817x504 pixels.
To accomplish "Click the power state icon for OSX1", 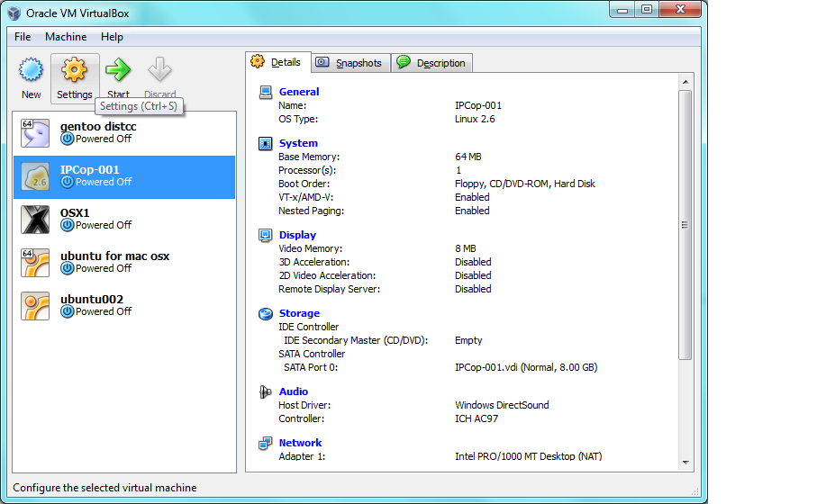I will (x=68, y=225).
